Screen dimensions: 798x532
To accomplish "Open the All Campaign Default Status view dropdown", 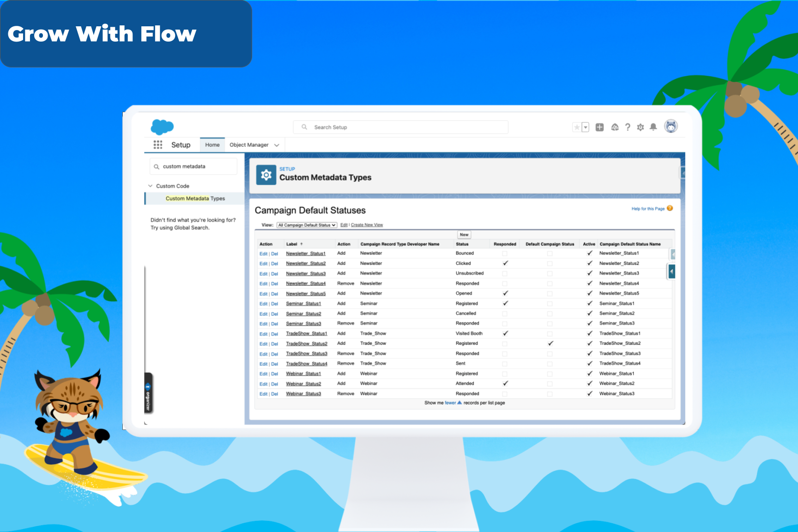I will click(307, 225).
